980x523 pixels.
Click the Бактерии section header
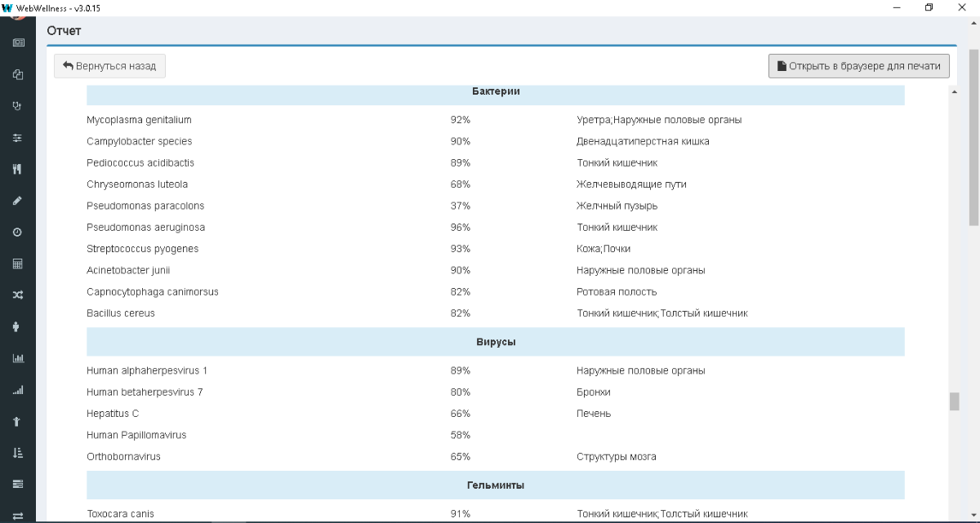coord(496,91)
